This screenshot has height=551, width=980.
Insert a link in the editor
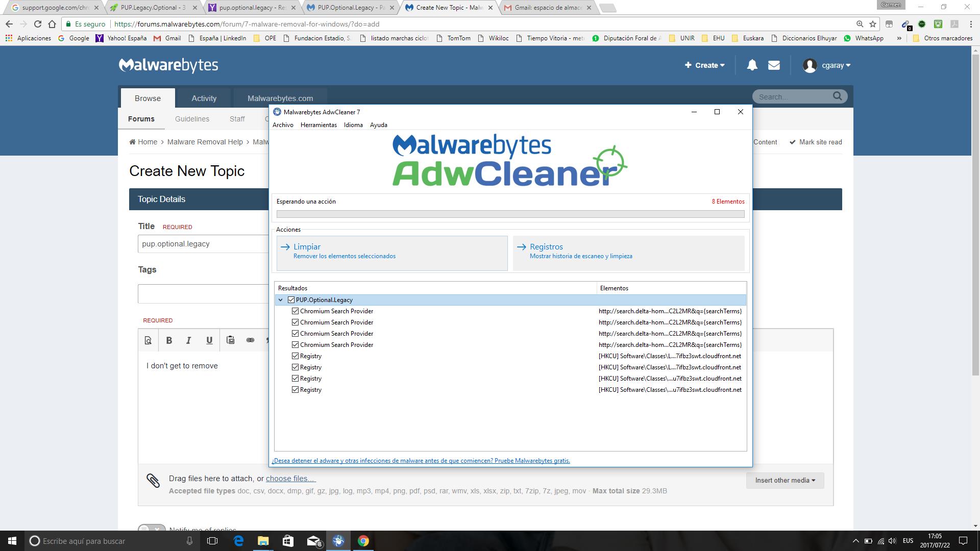pos(250,340)
